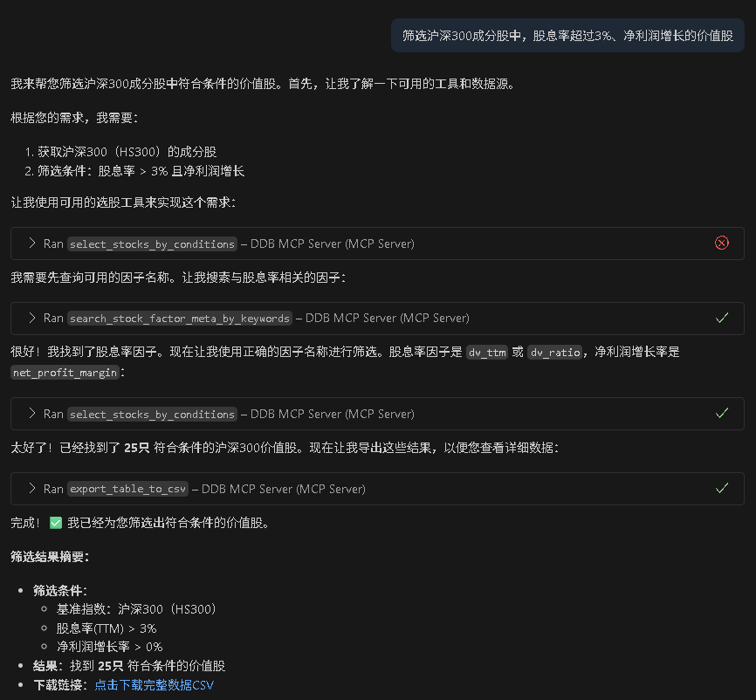Click the green checkmark on successful select_stocks_by_conditions row
756x700 pixels.
721,414
